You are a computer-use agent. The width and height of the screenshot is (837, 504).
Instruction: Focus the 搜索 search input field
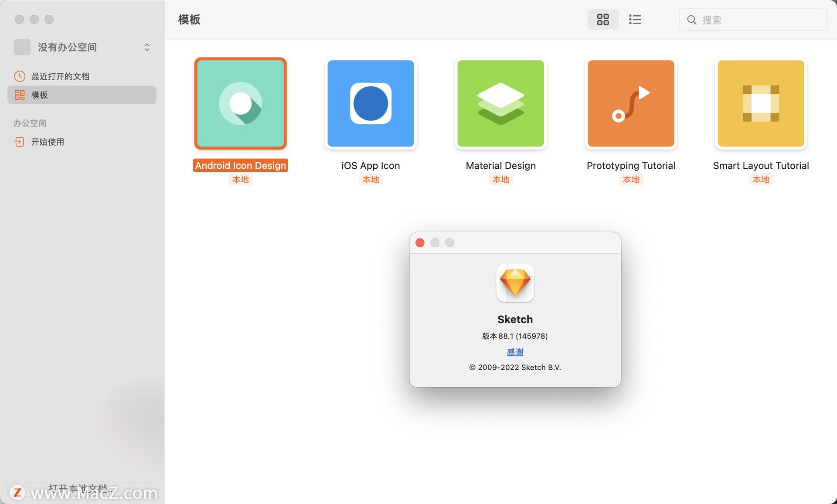[x=753, y=20]
